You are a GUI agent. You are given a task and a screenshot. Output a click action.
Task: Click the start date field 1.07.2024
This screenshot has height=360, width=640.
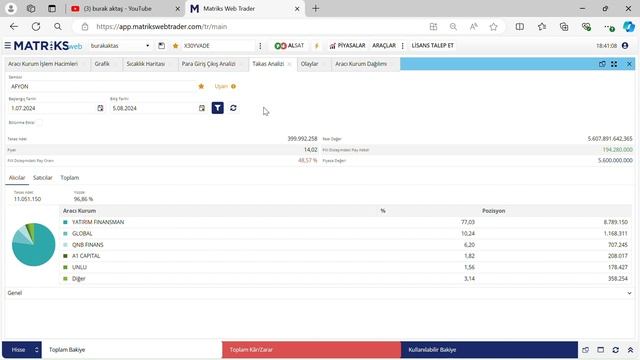tap(52, 108)
